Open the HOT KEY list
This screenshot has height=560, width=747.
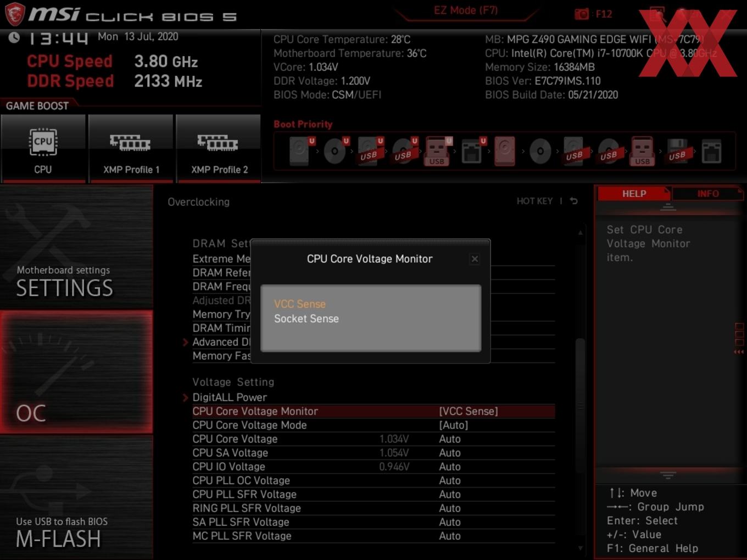(x=534, y=201)
